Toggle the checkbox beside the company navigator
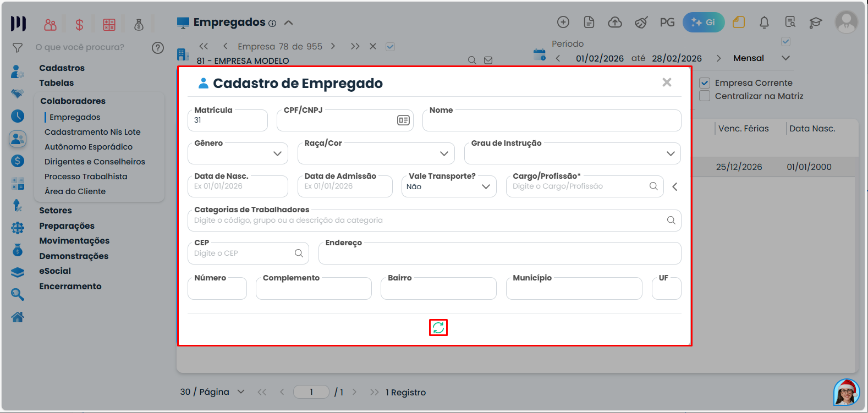 (x=390, y=47)
